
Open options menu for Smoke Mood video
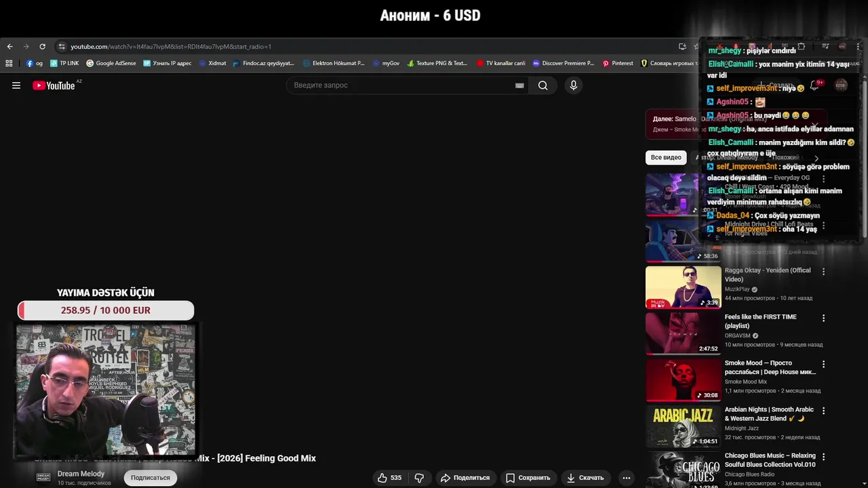pyautogui.click(x=823, y=365)
